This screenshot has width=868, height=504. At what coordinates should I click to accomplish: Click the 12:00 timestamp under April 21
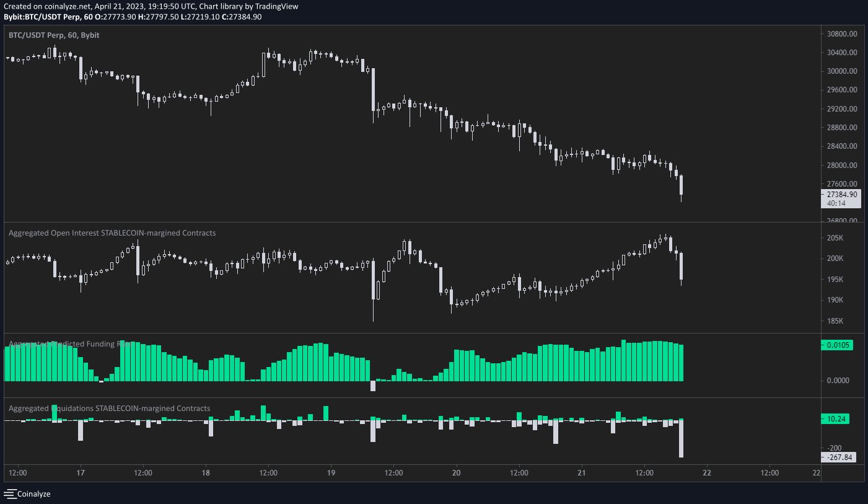(x=644, y=473)
